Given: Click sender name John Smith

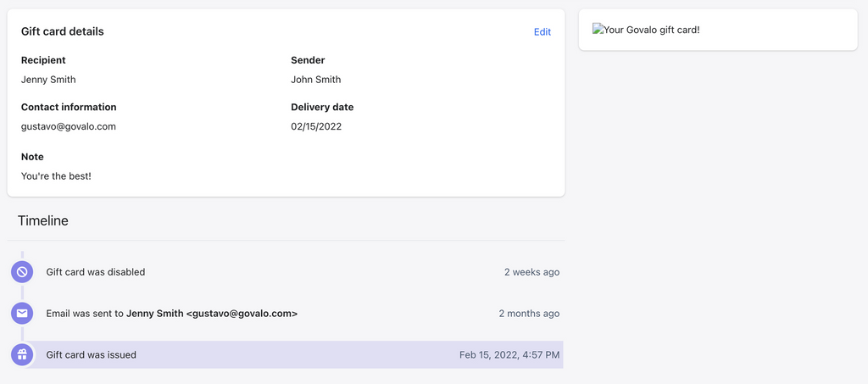Looking at the screenshot, I should (x=315, y=80).
